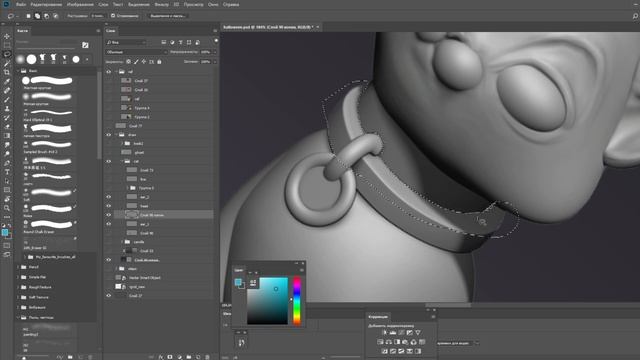Open the opacity slider dropdown arrow
The image size is (640, 360).
[x=215, y=52]
